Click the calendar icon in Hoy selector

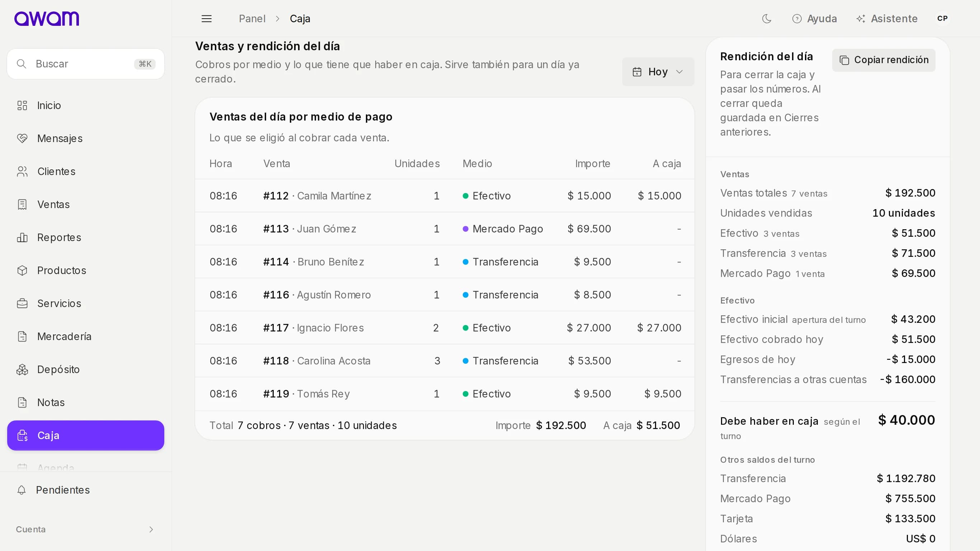click(637, 71)
